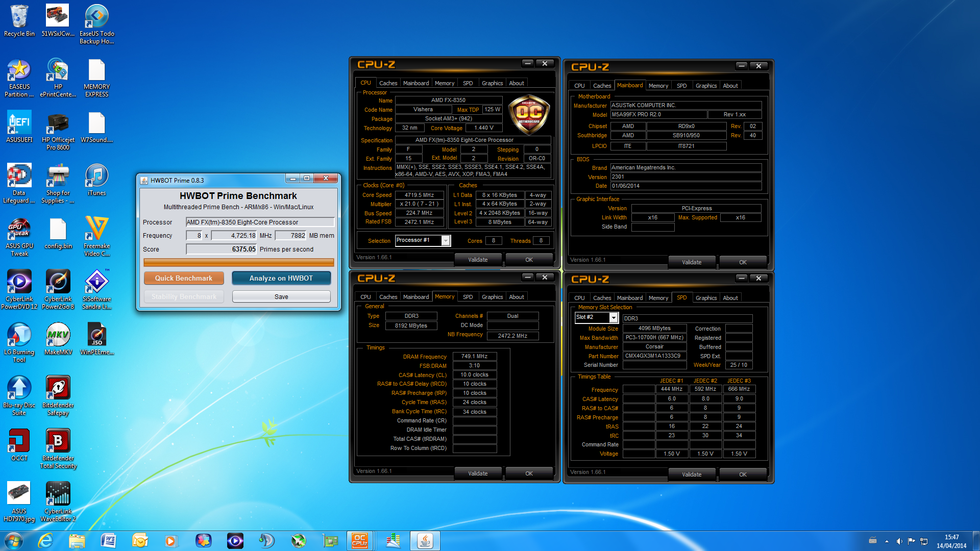This screenshot has height=551, width=980.
Task: Click Analyze on HWBOT button
Action: pyautogui.click(x=281, y=278)
